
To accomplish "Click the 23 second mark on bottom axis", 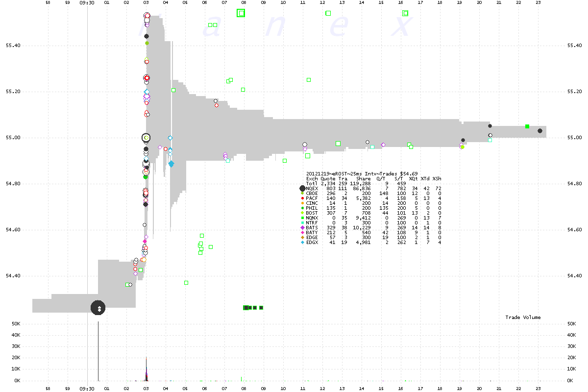I will pos(538,388).
